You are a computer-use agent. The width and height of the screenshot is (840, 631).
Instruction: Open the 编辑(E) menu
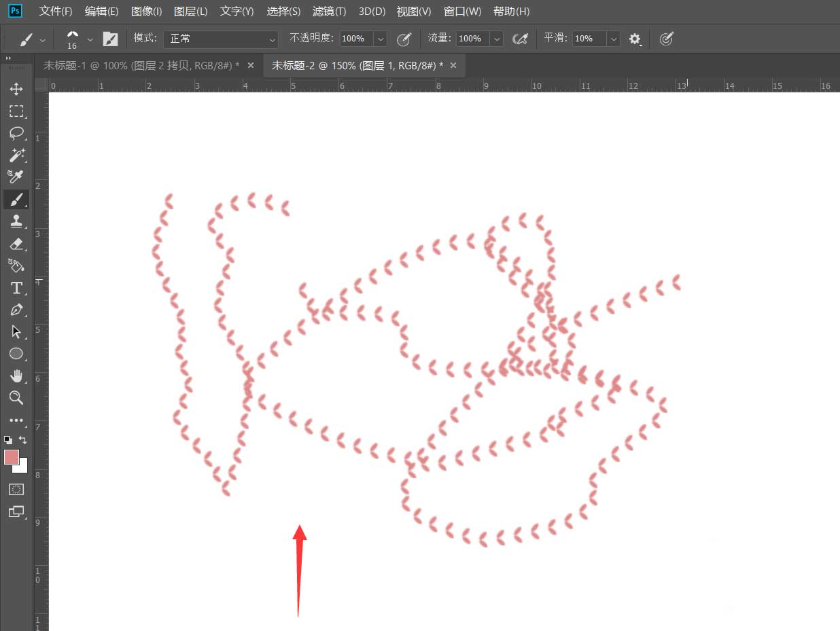[102, 12]
